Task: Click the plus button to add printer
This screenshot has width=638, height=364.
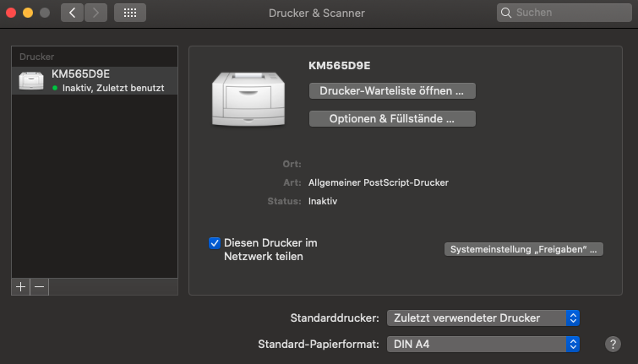Action: click(x=20, y=287)
